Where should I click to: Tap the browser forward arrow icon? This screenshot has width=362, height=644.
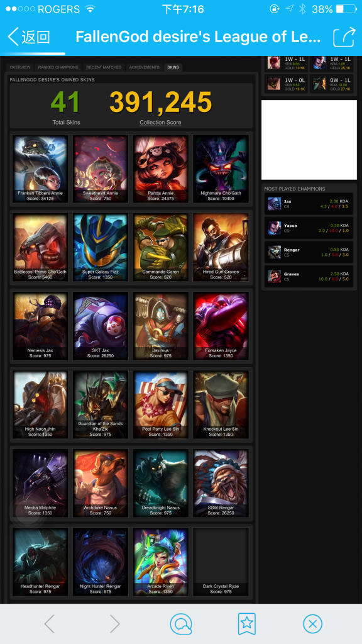click(x=115, y=624)
